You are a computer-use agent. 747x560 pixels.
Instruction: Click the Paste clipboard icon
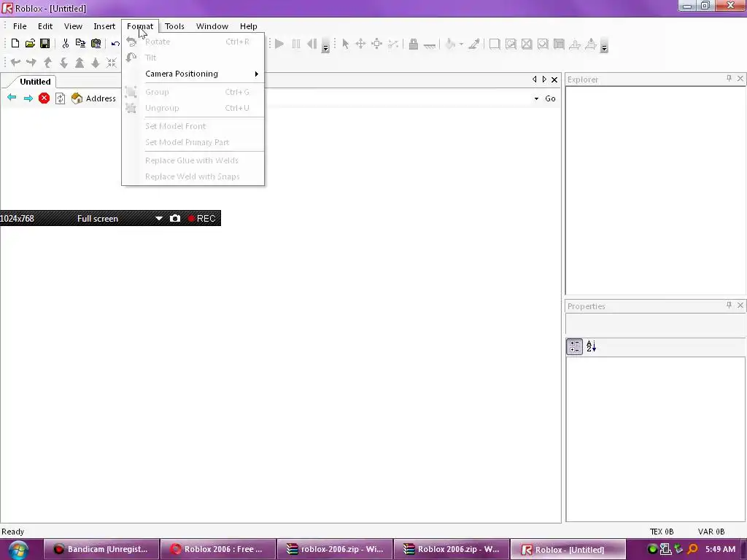[96, 44]
